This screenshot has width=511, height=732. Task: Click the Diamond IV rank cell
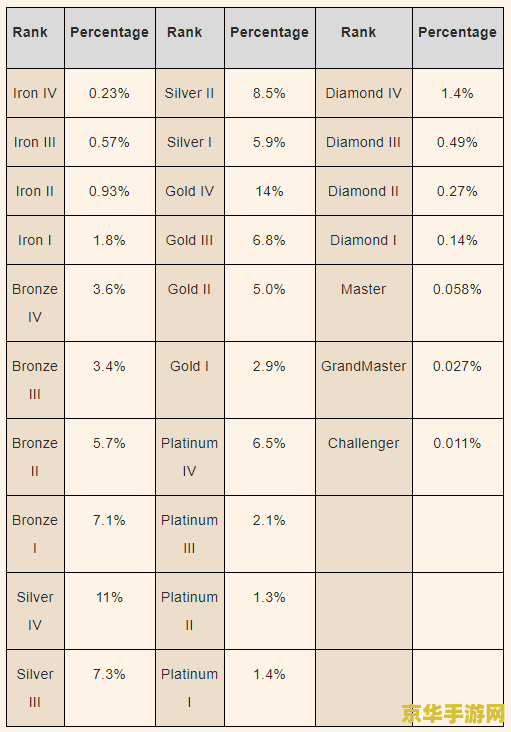pyautogui.click(x=364, y=93)
